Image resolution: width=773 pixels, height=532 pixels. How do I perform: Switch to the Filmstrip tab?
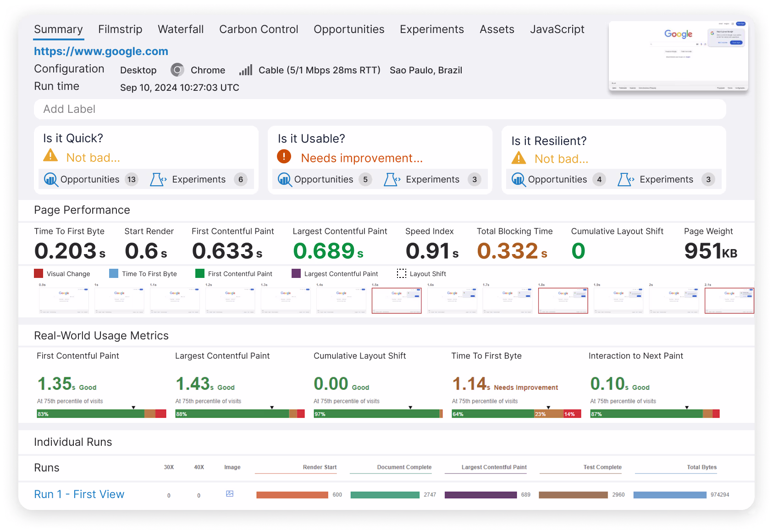120,29
